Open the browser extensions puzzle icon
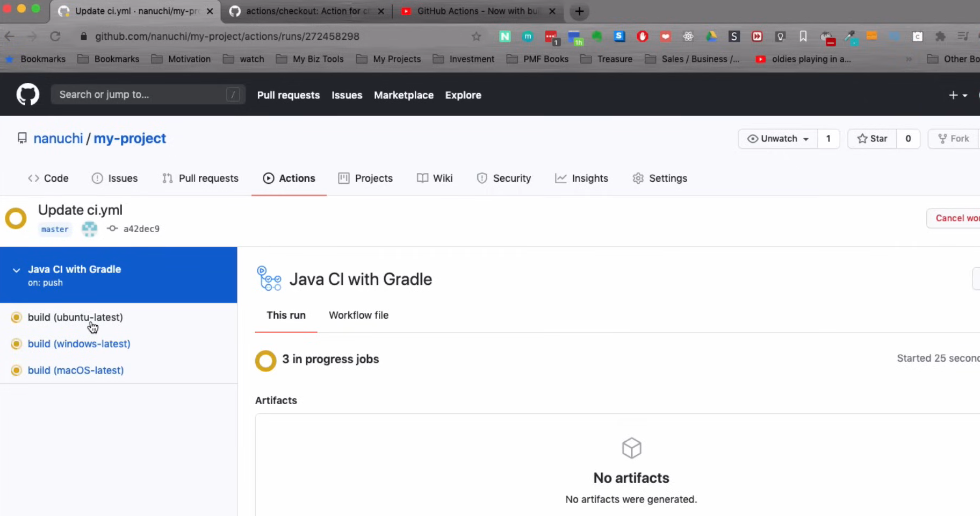This screenshot has height=516, width=980. point(940,37)
